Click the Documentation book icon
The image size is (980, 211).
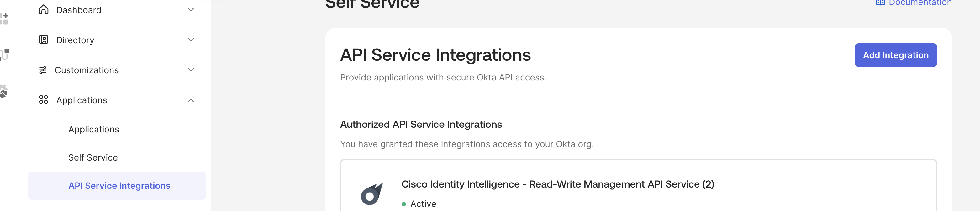click(880, 2)
